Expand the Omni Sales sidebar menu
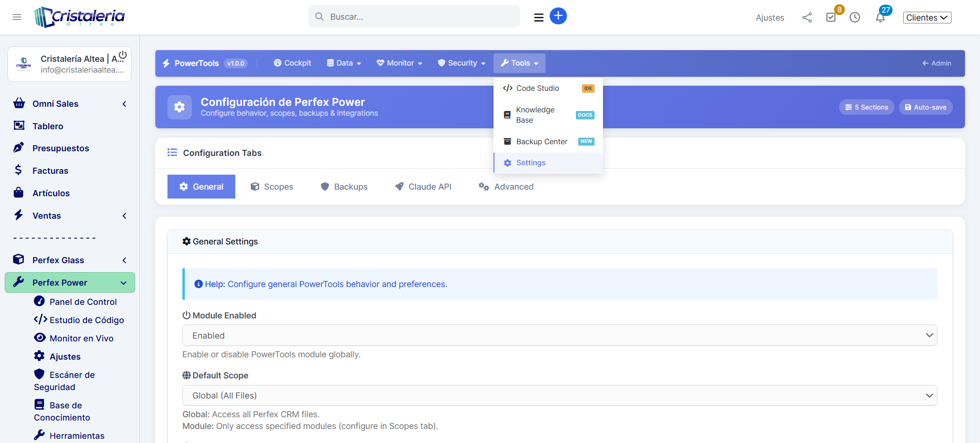The image size is (980, 443). click(x=70, y=104)
